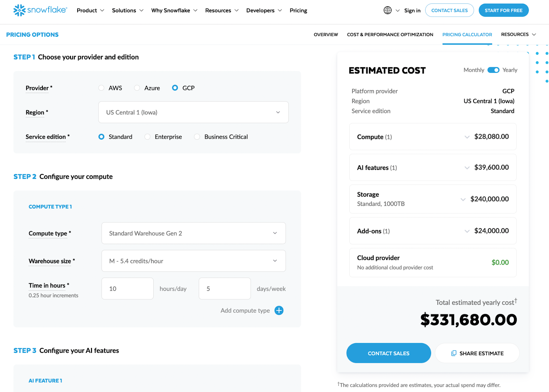Click the Compute type label
549x392 pixels.
tap(50, 233)
